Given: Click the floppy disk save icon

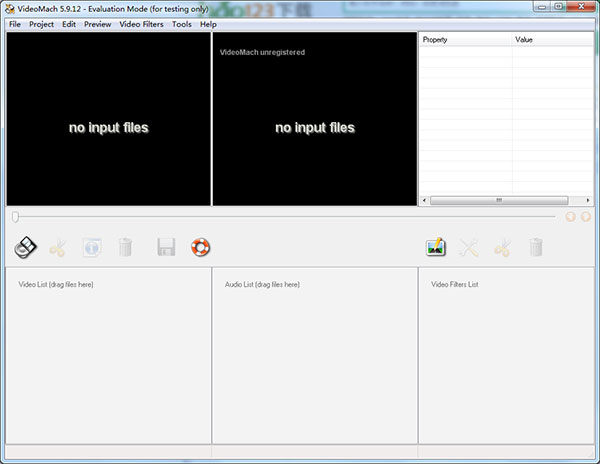Looking at the screenshot, I should (166, 247).
